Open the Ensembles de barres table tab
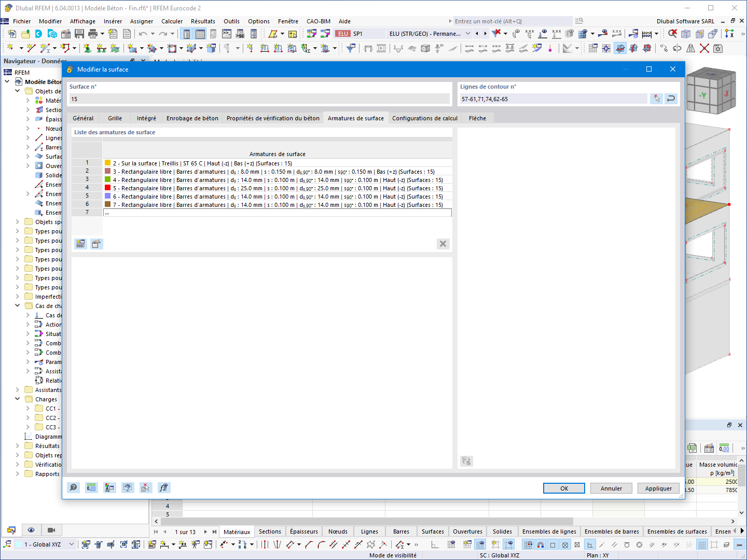Viewport: 747px width, 560px height. (612, 531)
